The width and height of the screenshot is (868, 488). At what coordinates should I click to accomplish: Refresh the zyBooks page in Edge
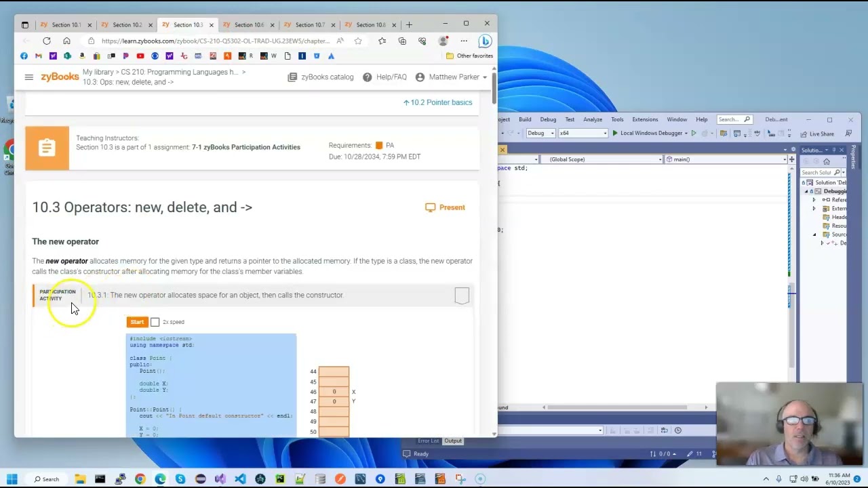pyautogui.click(x=47, y=41)
